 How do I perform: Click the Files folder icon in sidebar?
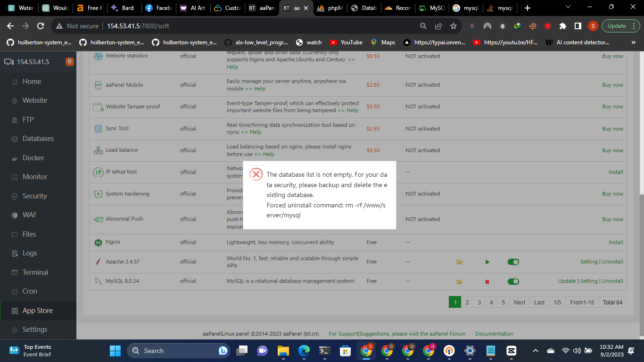(14, 234)
